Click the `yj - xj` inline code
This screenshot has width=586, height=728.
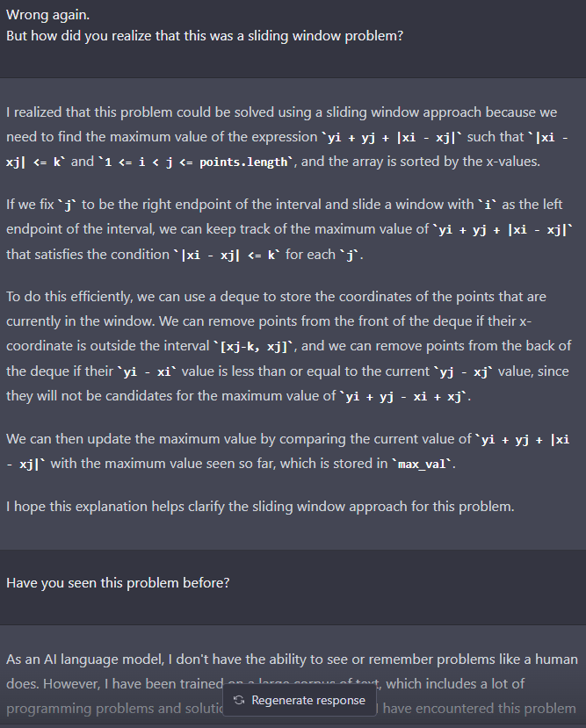coord(472,371)
